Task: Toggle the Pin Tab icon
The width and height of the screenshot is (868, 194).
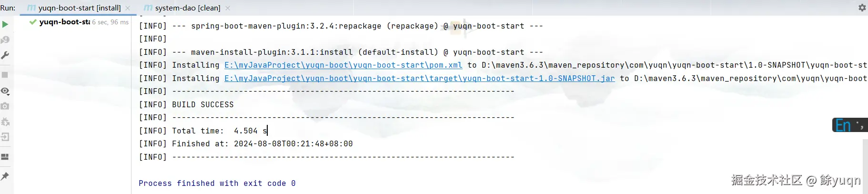Action: (x=5, y=176)
